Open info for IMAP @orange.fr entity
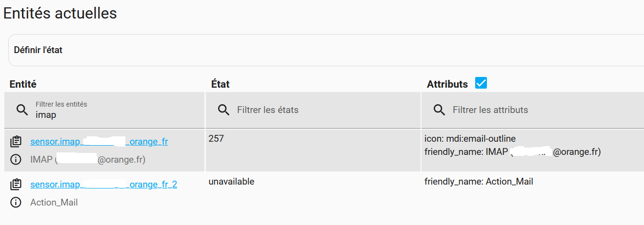The height and width of the screenshot is (225, 644). click(16, 159)
